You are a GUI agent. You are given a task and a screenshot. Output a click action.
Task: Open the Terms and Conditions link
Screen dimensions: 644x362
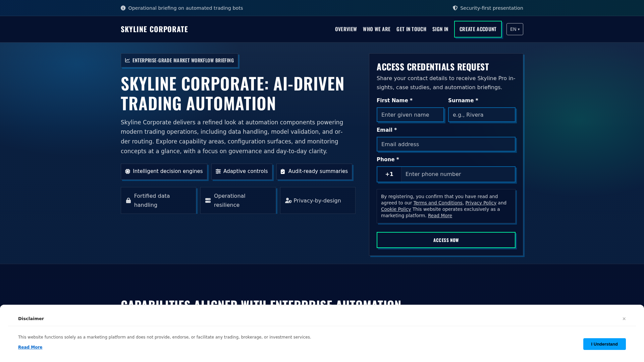tap(438, 203)
